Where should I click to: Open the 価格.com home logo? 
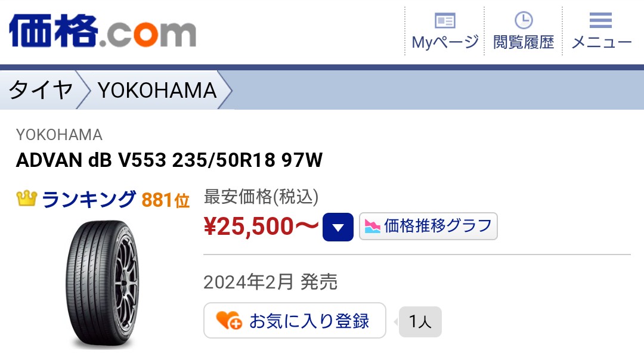pyautogui.click(x=103, y=31)
